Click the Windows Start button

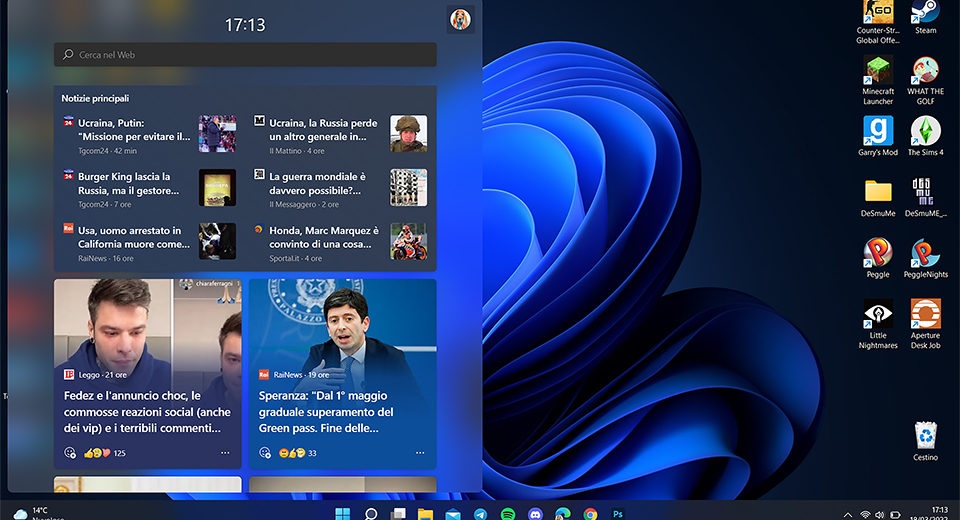(x=342, y=514)
